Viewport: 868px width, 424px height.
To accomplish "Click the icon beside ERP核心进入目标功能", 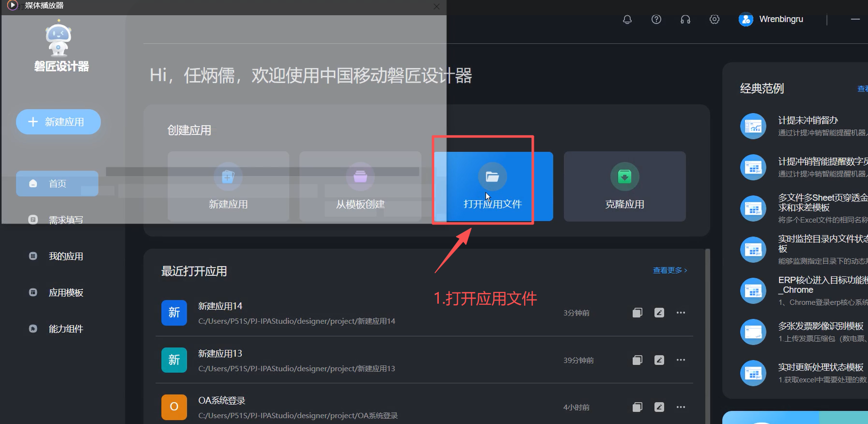I will click(753, 290).
